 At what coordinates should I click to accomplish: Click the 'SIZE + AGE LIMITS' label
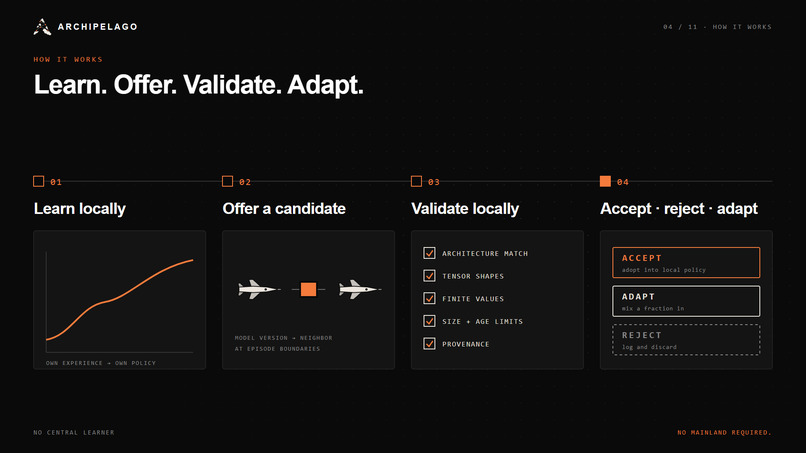click(x=482, y=321)
